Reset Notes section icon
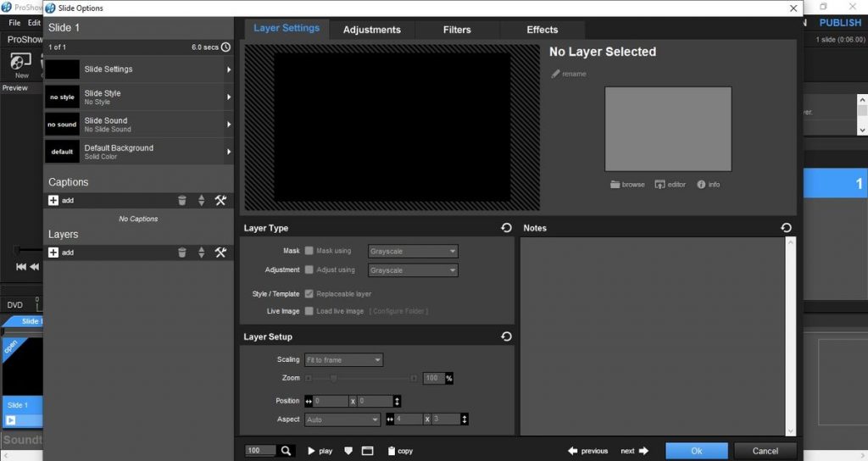Image resolution: width=868 pixels, height=461 pixels. [786, 227]
